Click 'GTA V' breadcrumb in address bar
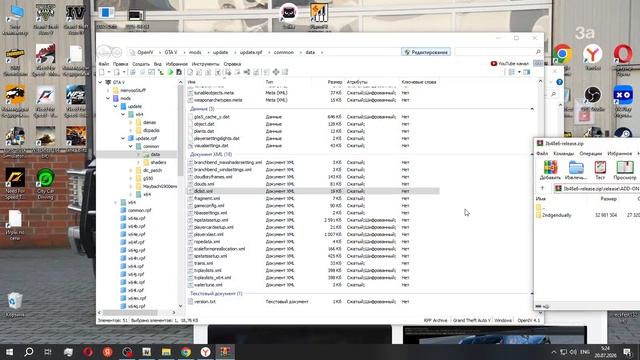 click(x=171, y=52)
